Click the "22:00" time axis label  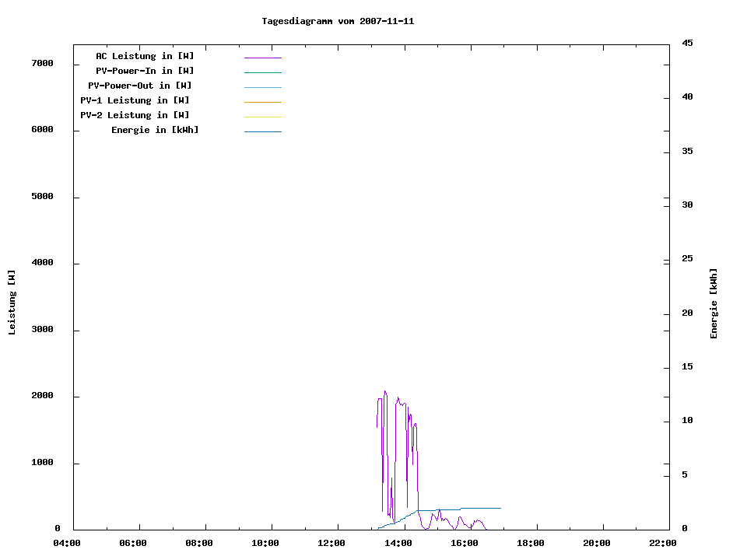[x=663, y=544]
